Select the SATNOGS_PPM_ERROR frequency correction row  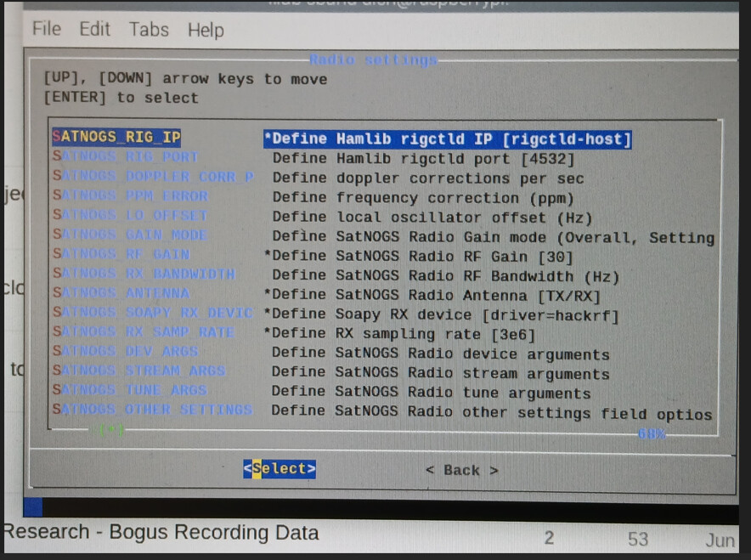pos(130,196)
